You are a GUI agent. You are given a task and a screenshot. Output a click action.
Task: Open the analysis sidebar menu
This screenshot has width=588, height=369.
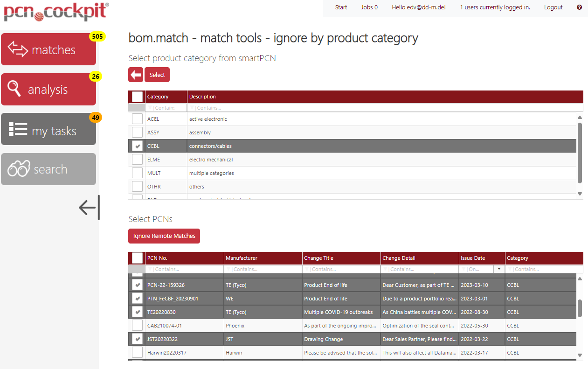pyautogui.click(x=48, y=90)
